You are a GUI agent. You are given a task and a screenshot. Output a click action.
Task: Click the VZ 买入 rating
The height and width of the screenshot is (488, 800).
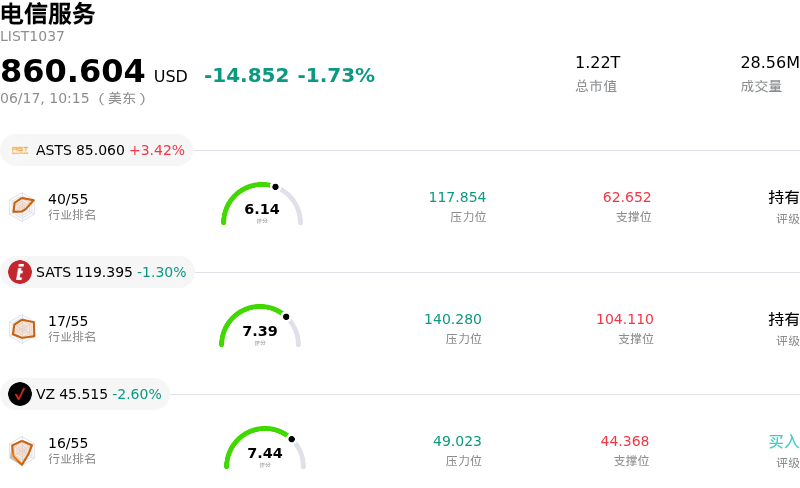[x=784, y=441]
